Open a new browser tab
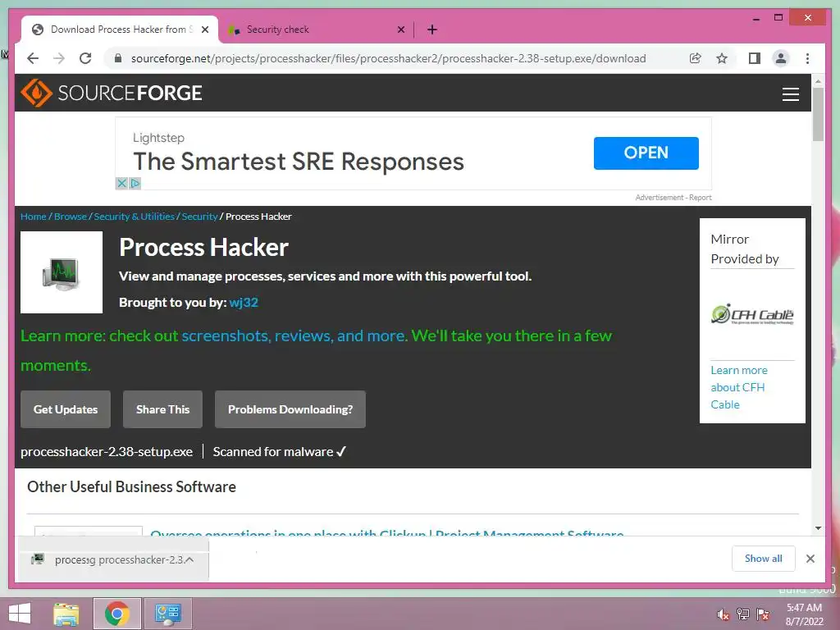 [x=432, y=30]
